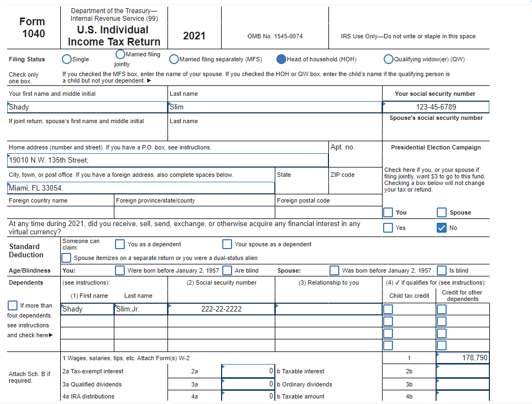Image resolution: width=532 pixels, height=404 pixels.
Task: Check Child tax credit box for Shady Slim,Jr.
Action: (x=388, y=309)
